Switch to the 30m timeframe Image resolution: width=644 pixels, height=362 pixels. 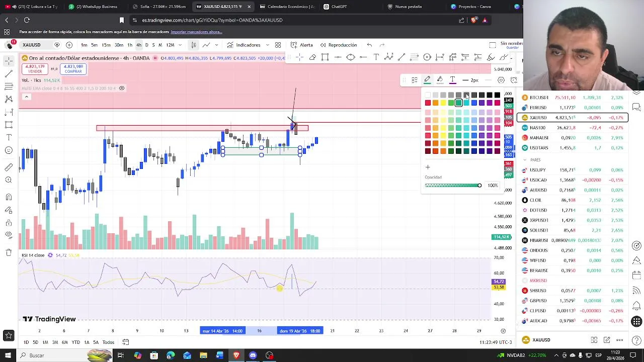pyautogui.click(x=119, y=45)
